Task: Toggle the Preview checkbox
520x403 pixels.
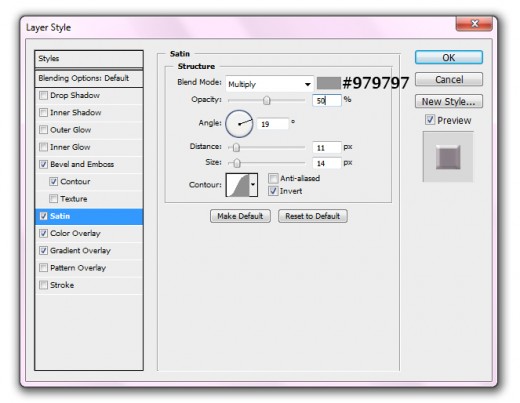Action: [430, 120]
